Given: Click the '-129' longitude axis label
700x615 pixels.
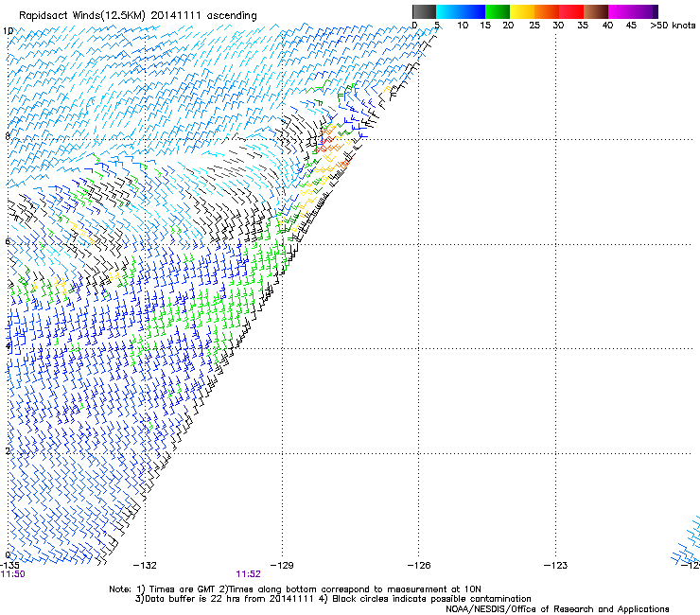Looking at the screenshot, I should 282,566.
